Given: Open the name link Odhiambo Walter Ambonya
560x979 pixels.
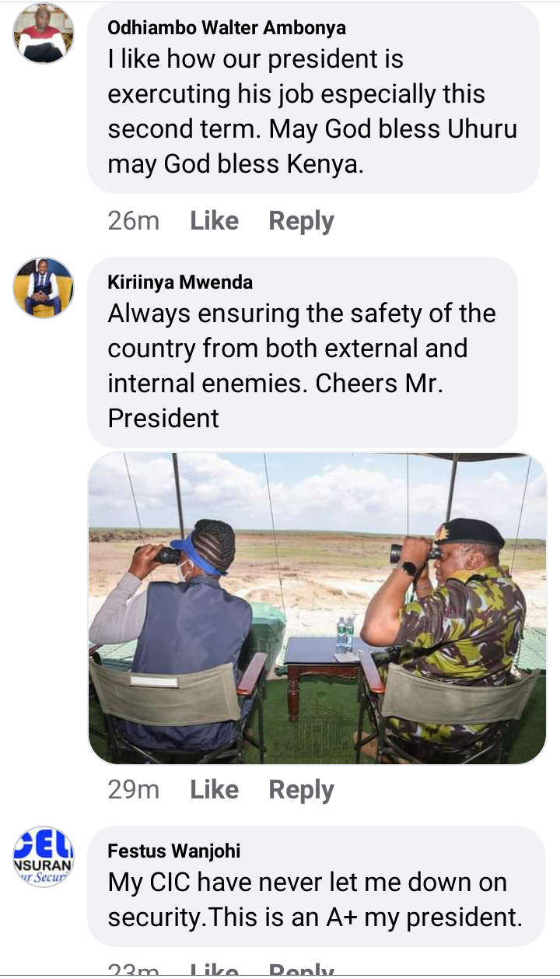Looking at the screenshot, I should pos(227,28).
